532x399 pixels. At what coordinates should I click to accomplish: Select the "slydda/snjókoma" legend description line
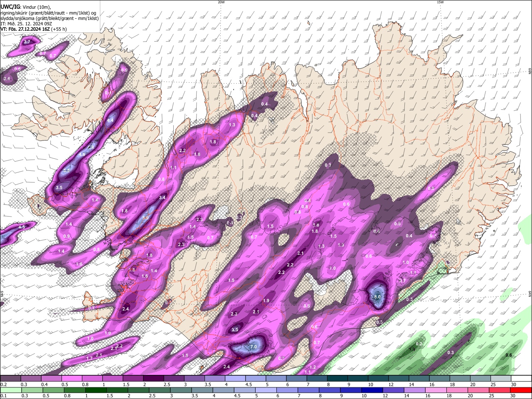click(x=49, y=18)
